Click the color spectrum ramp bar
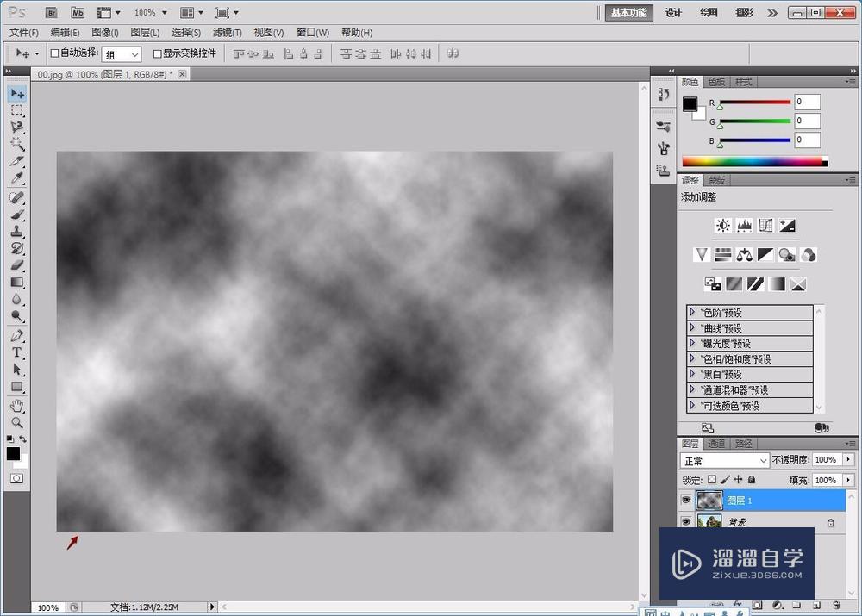The image size is (862, 616). [x=752, y=161]
